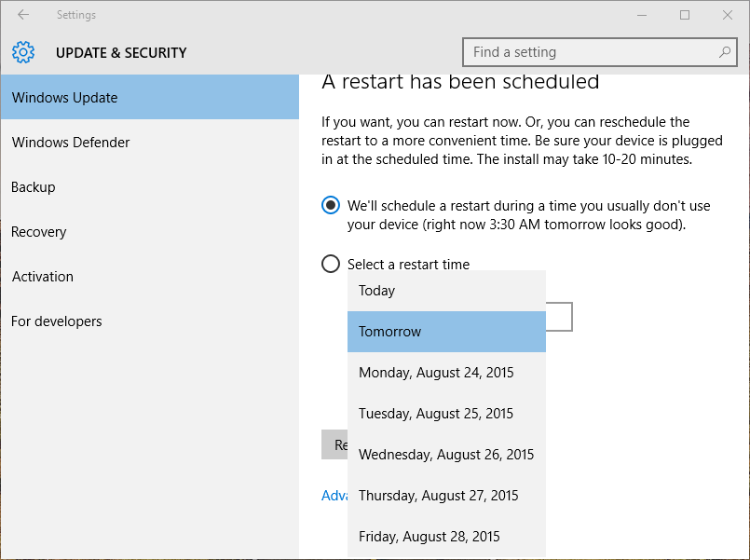Screen dimensions: 750x560
Task: Open the Windows Defender section
Action: point(150,142)
